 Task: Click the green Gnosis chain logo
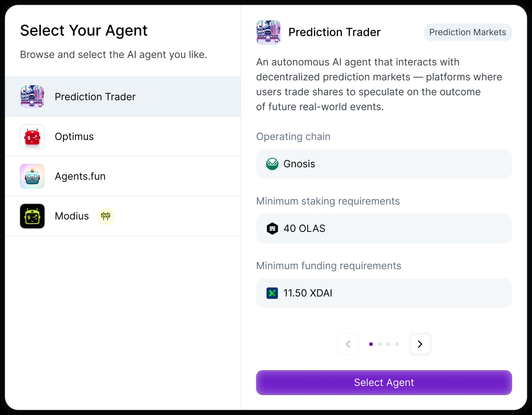pyautogui.click(x=272, y=164)
